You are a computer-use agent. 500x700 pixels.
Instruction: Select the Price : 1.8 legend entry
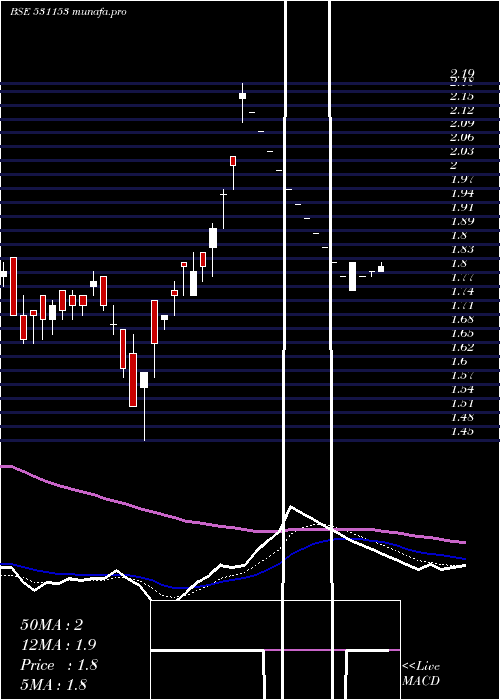(59, 665)
